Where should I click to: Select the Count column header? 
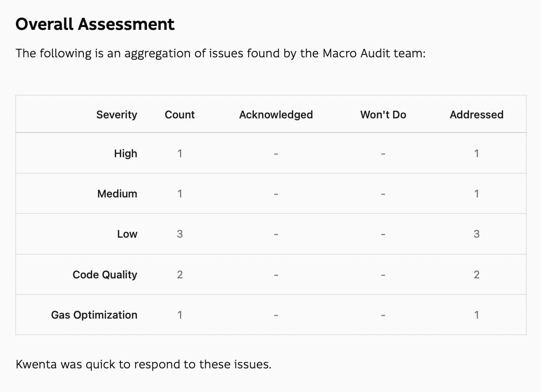[180, 115]
